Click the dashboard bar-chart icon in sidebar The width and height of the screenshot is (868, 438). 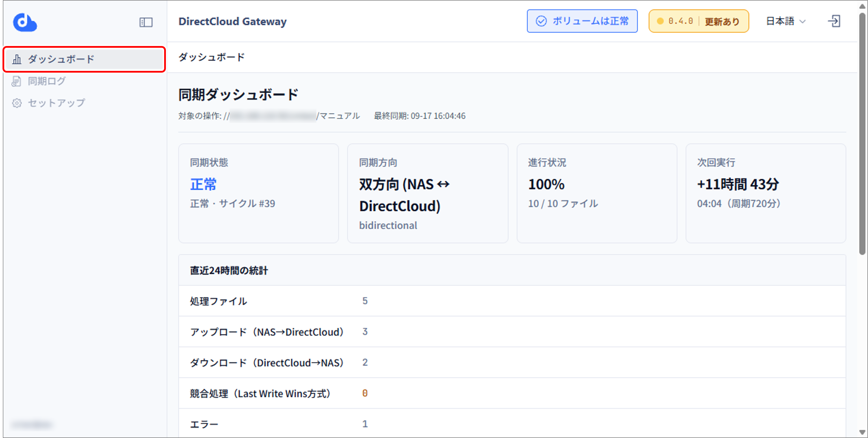(16, 59)
